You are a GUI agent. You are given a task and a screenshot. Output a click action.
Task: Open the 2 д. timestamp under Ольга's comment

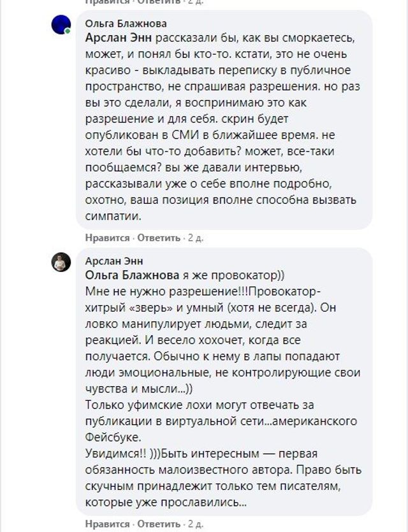click(195, 238)
